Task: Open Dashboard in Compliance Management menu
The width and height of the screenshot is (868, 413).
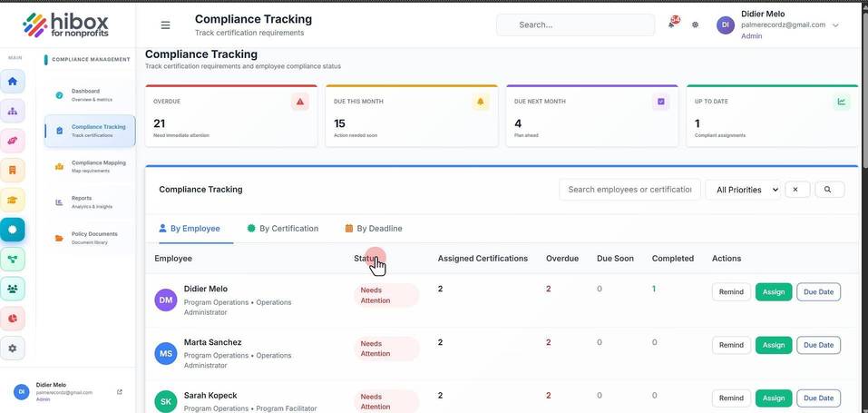Action: (x=90, y=95)
